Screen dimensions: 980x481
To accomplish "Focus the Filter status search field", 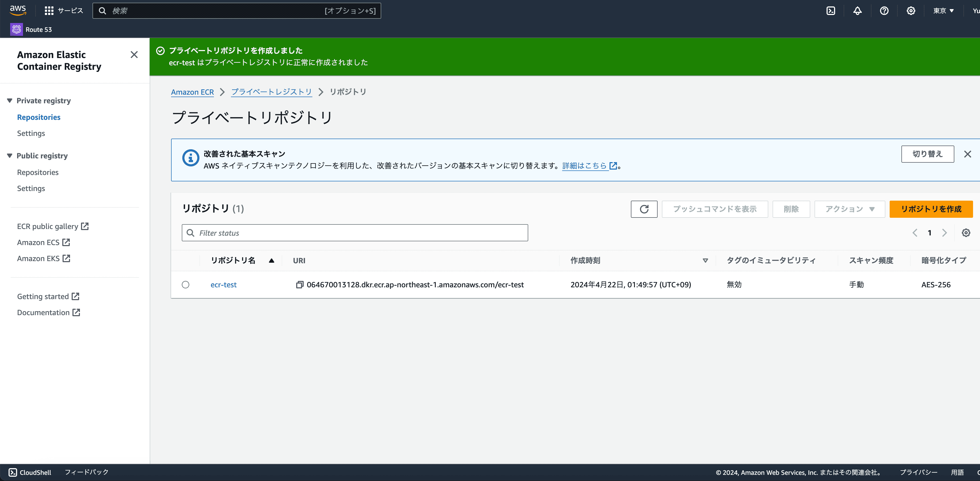I will [355, 233].
